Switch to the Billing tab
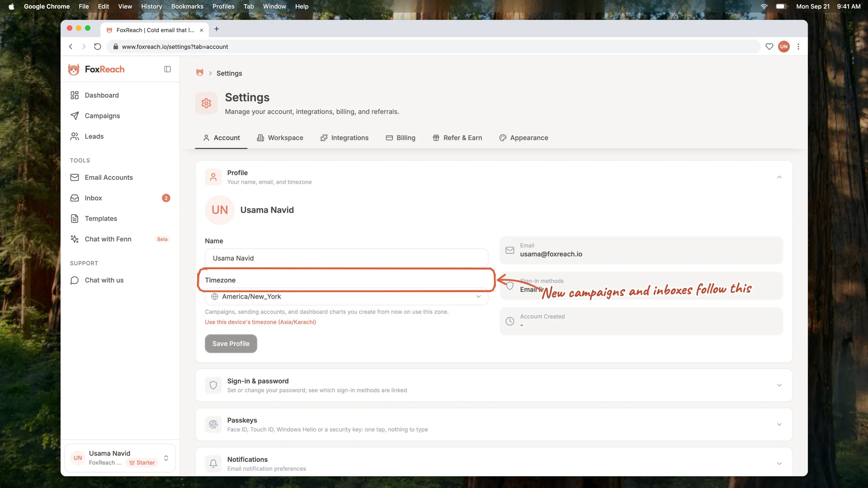 coord(401,138)
